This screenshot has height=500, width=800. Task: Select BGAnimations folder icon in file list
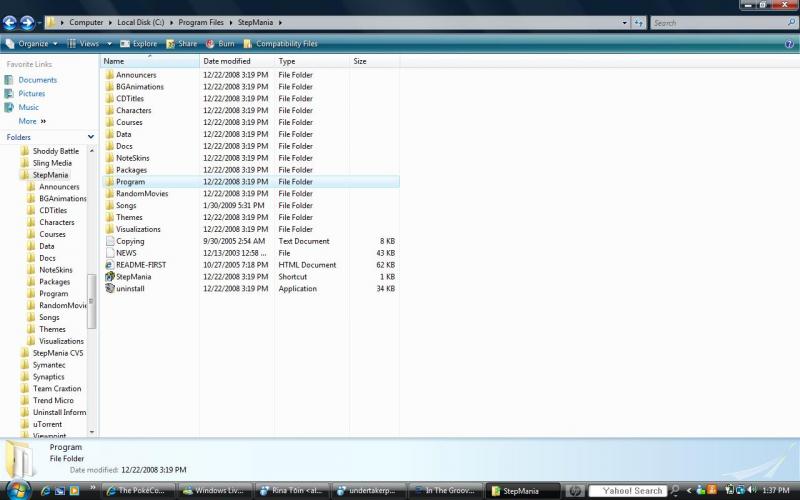110,87
